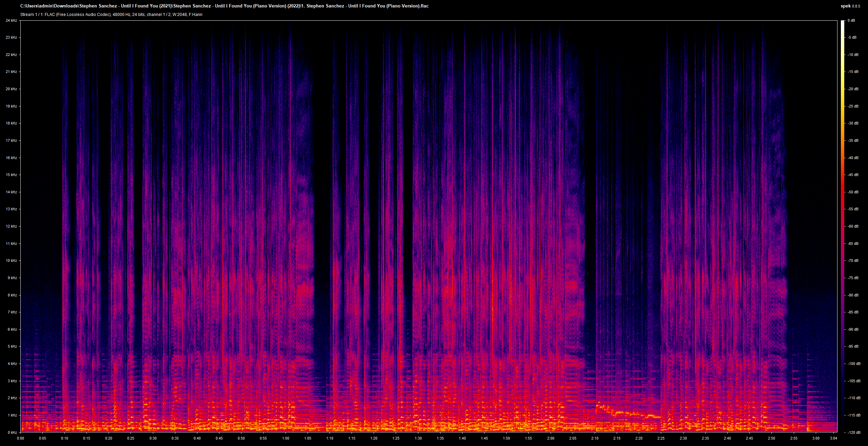Click the "-70 dB" scale label
The height and width of the screenshot is (446, 868).
click(x=853, y=261)
